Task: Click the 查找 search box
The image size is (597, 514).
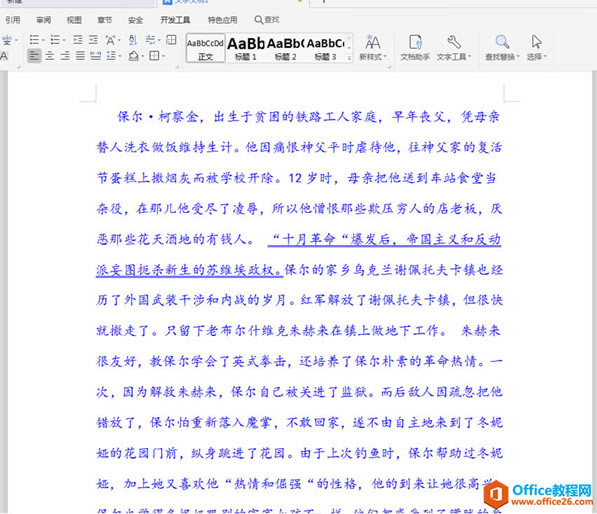Action: (x=267, y=20)
